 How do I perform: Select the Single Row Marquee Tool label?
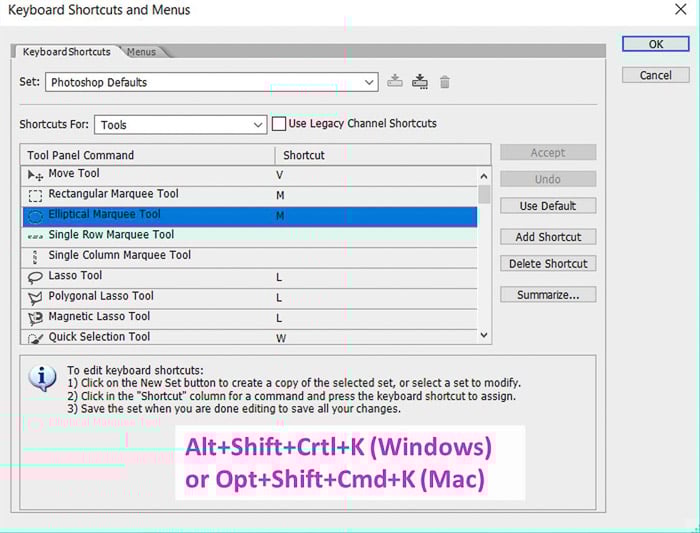pos(111,235)
